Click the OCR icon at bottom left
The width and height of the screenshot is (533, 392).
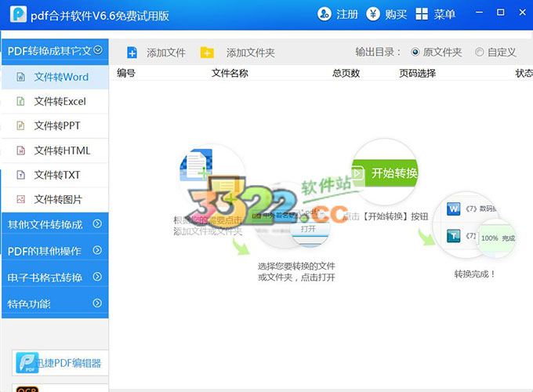pos(27,390)
